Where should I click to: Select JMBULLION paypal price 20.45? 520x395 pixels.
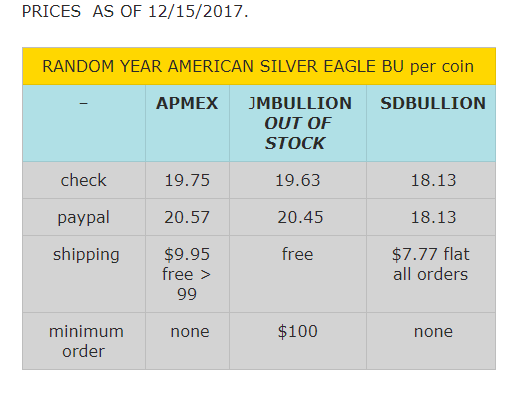click(x=300, y=217)
